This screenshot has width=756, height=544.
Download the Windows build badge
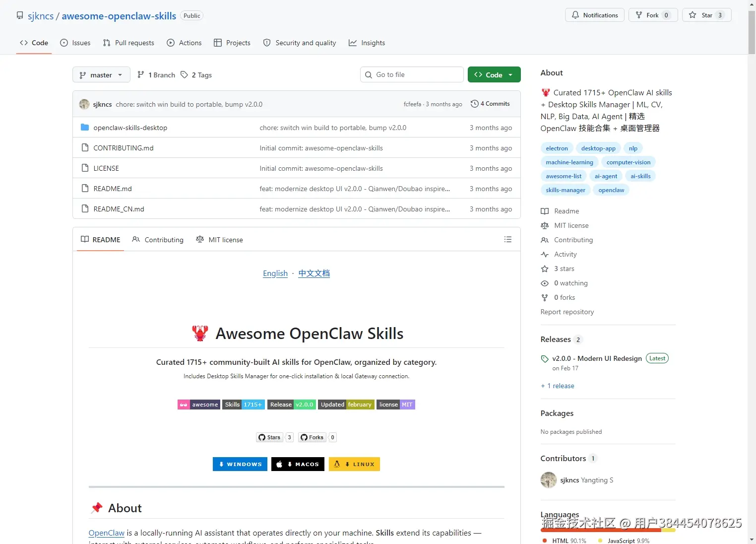click(240, 464)
